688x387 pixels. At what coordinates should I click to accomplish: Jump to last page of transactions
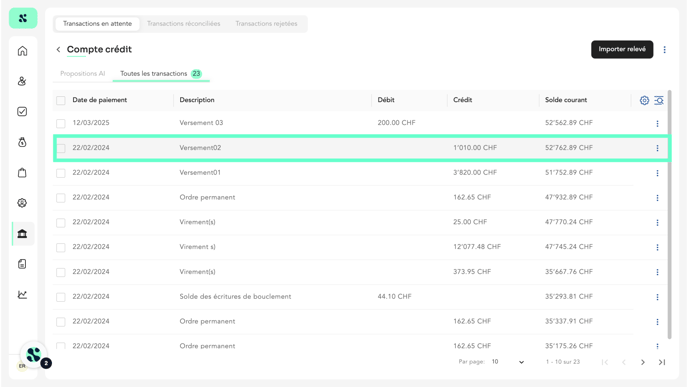662,362
